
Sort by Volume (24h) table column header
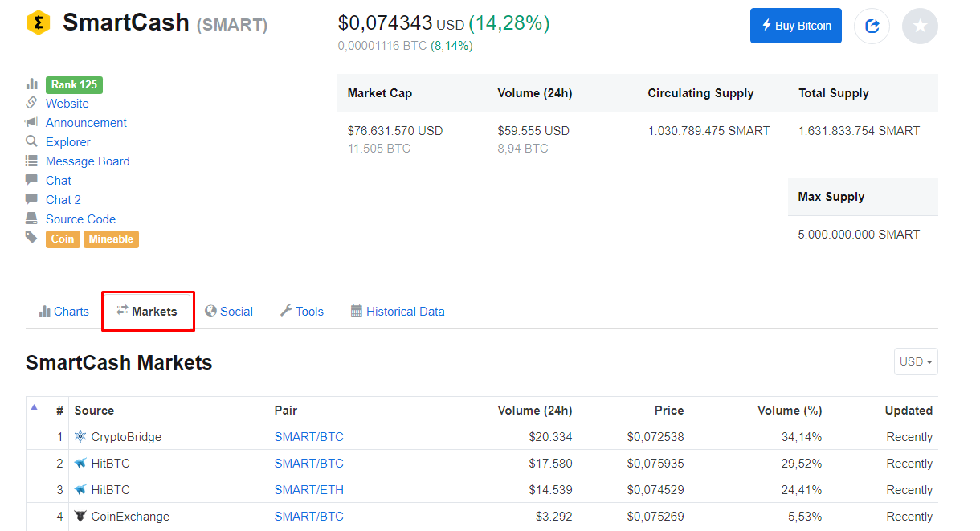(535, 411)
